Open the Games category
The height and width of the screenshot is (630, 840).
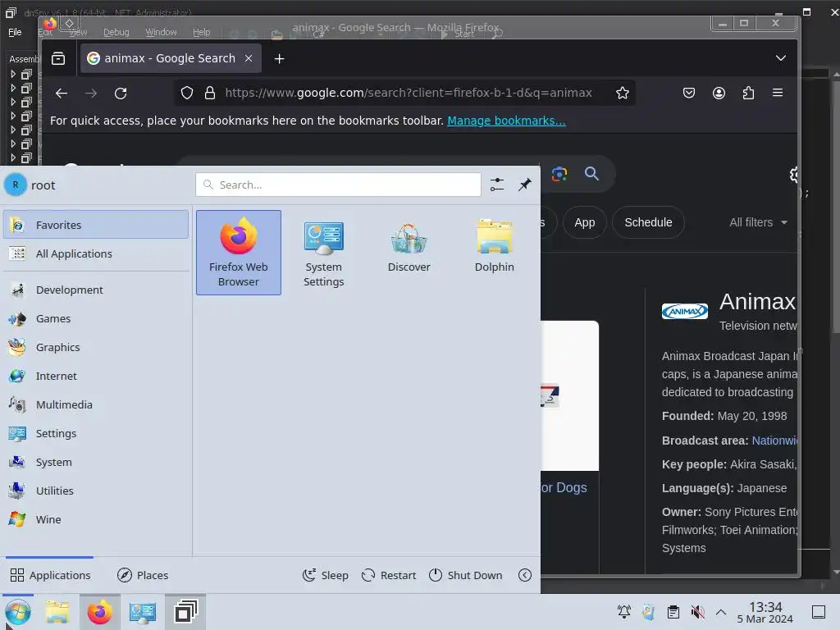[96, 319]
